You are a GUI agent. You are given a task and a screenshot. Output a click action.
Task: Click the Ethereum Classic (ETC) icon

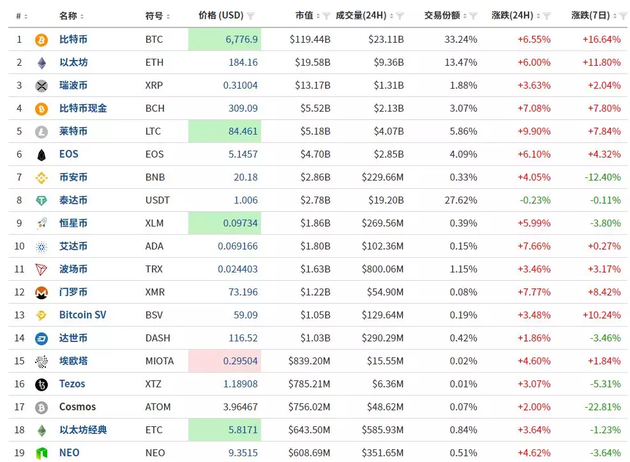tap(41, 430)
